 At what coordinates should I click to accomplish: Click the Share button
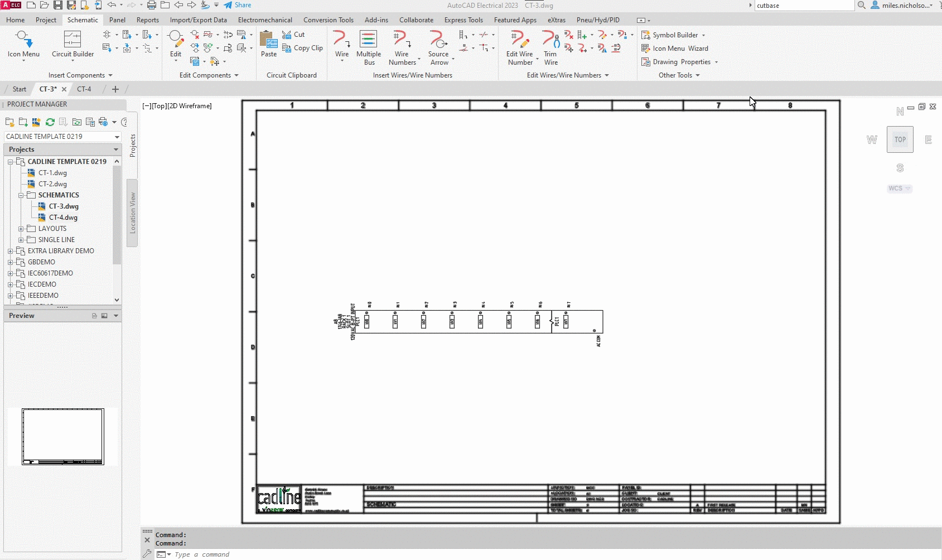pos(238,5)
